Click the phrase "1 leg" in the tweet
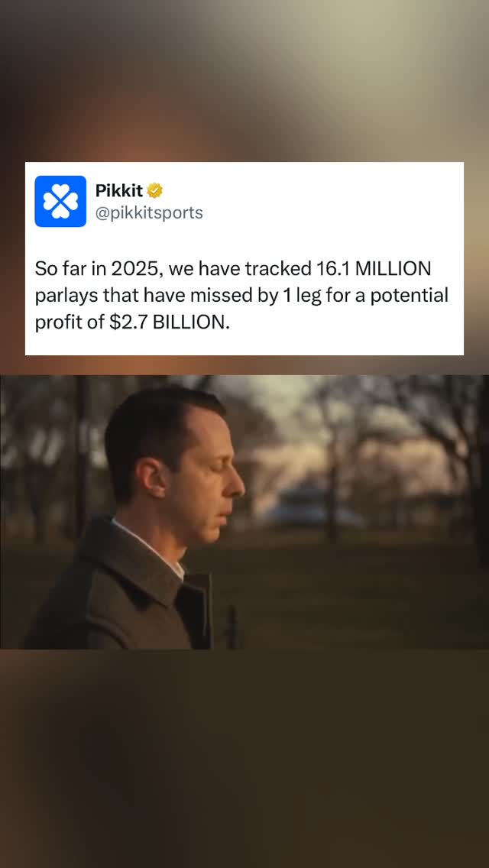Screen dimensions: 489x868 click(x=306, y=296)
